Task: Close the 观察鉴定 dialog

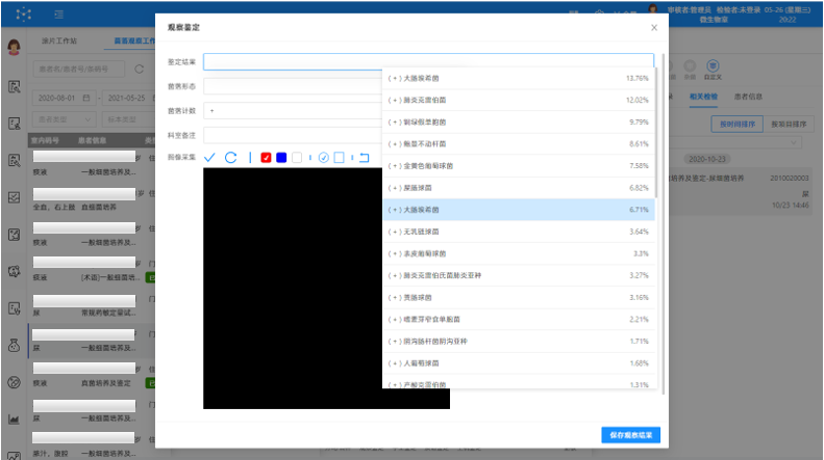Action: (654, 28)
